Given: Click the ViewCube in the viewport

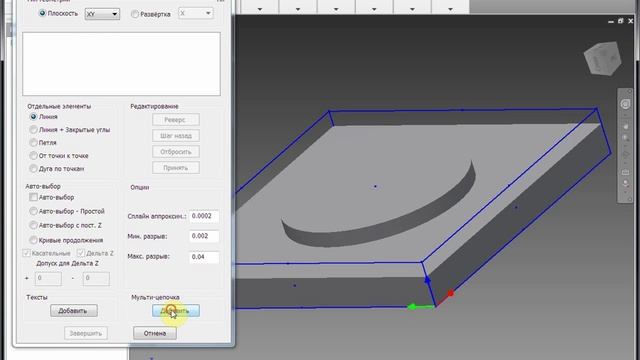Looking at the screenshot, I should point(602,59).
